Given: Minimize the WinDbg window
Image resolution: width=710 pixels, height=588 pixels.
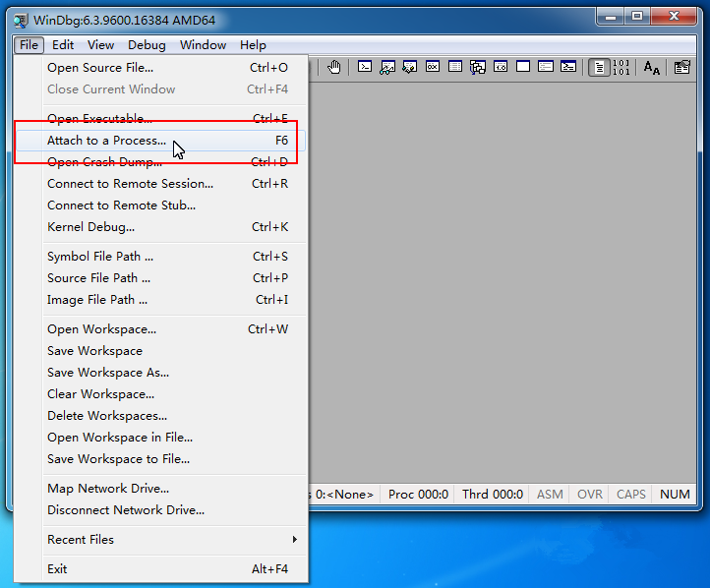Looking at the screenshot, I should [611, 17].
